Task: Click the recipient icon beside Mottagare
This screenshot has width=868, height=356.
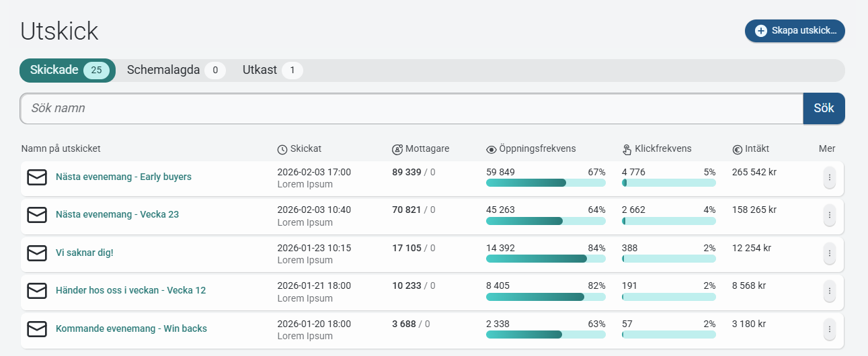Action: pos(397,149)
